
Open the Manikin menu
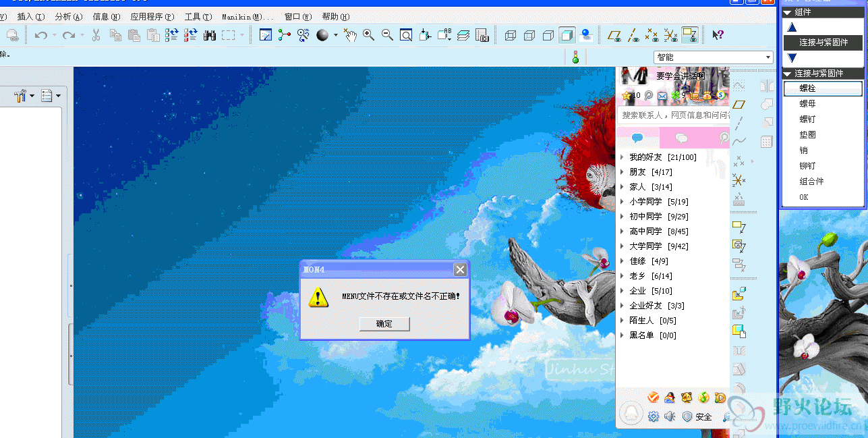[248, 16]
